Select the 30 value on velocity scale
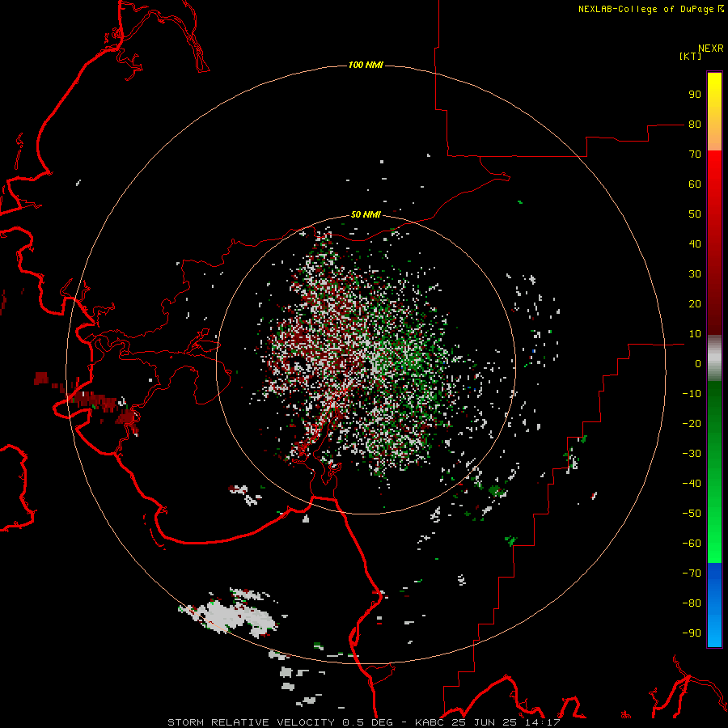Image resolution: width=728 pixels, height=728 pixels. click(695, 274)
